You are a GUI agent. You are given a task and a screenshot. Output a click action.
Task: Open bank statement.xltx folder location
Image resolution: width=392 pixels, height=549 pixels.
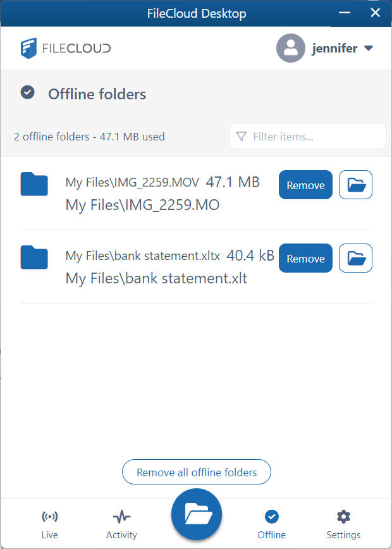click(x=356, y=259)
